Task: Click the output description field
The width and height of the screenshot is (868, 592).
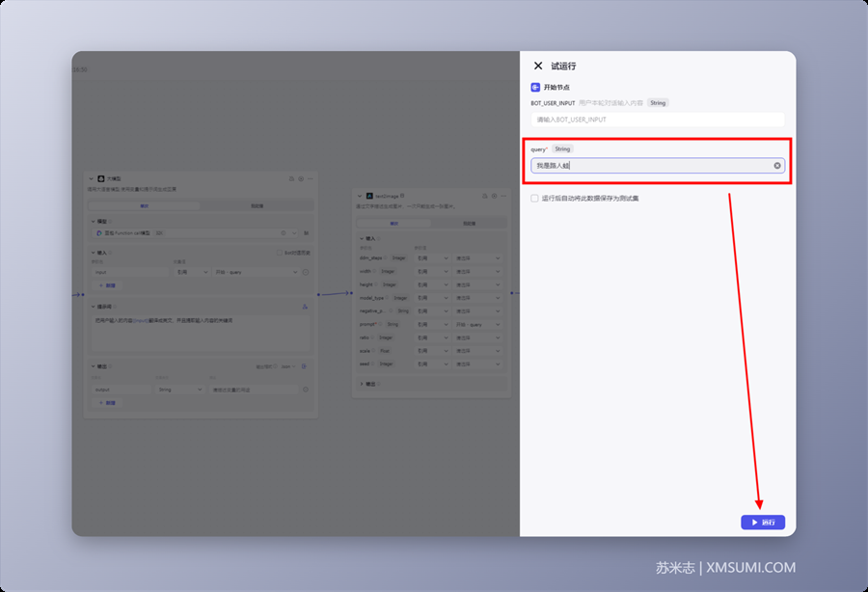Action: [x=254, y=390]
